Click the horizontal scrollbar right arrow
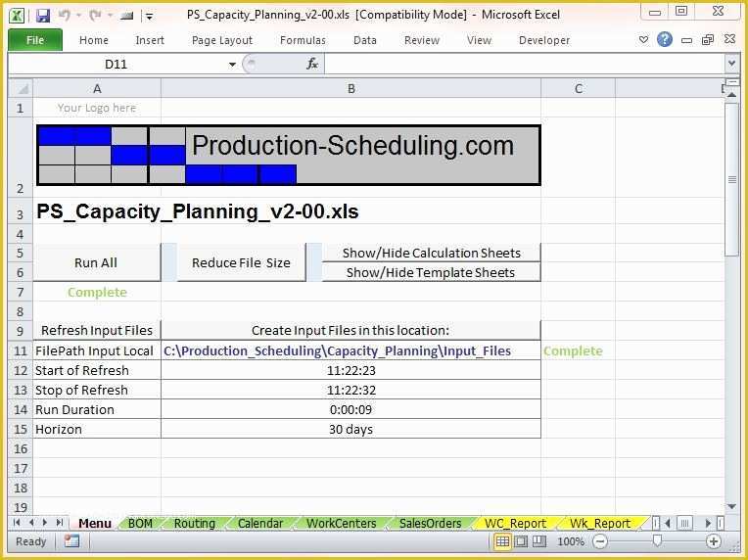 coord(709,523)
